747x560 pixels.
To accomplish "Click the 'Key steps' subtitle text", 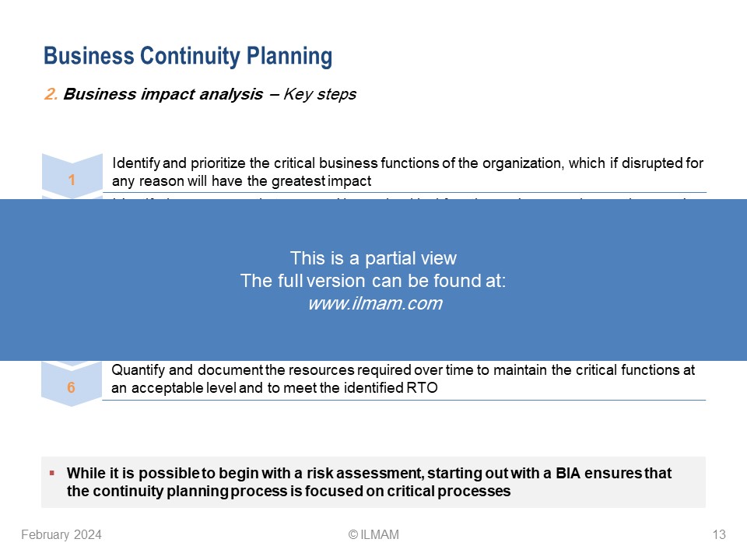I will point(320,94).
